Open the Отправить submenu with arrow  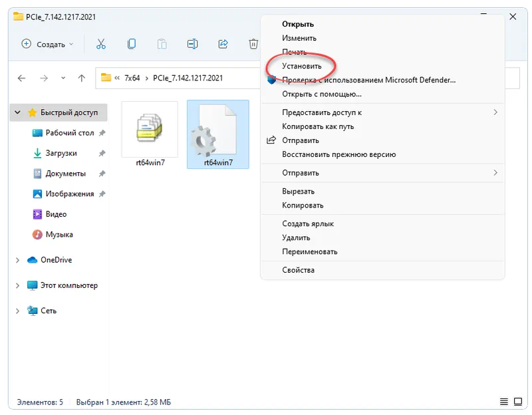click(382, 173)
